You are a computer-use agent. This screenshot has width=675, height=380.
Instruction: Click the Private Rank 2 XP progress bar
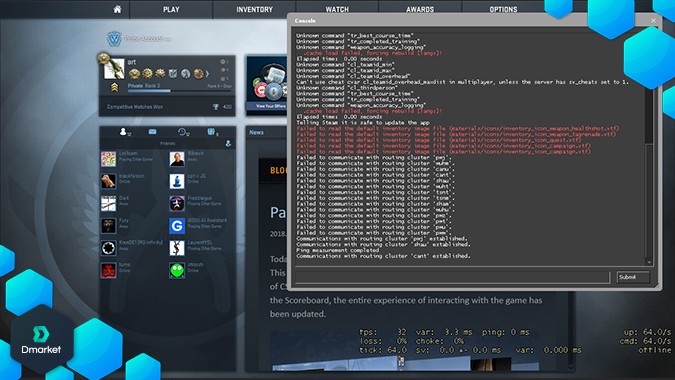point(180,91)
